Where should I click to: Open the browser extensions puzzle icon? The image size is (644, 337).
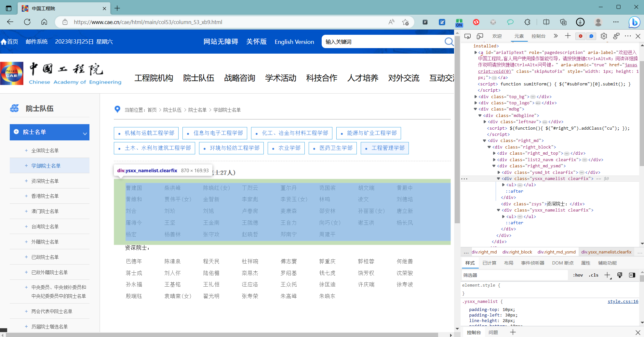click(527, 22)
